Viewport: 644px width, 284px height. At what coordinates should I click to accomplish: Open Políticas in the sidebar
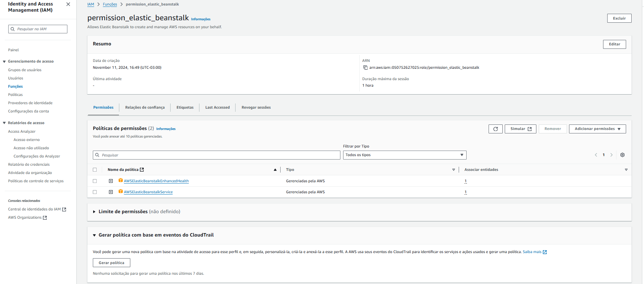pos(15,95)
